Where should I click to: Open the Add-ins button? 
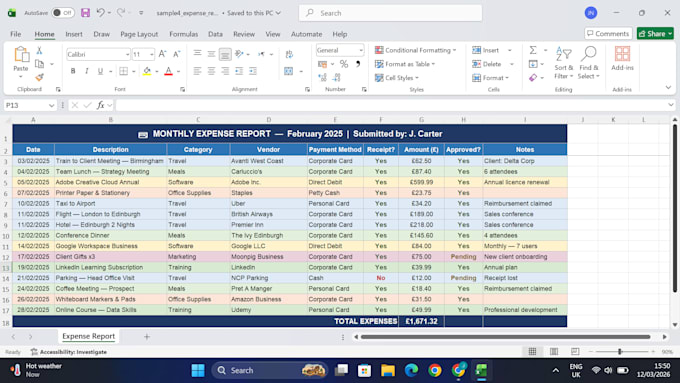[622, 59]
